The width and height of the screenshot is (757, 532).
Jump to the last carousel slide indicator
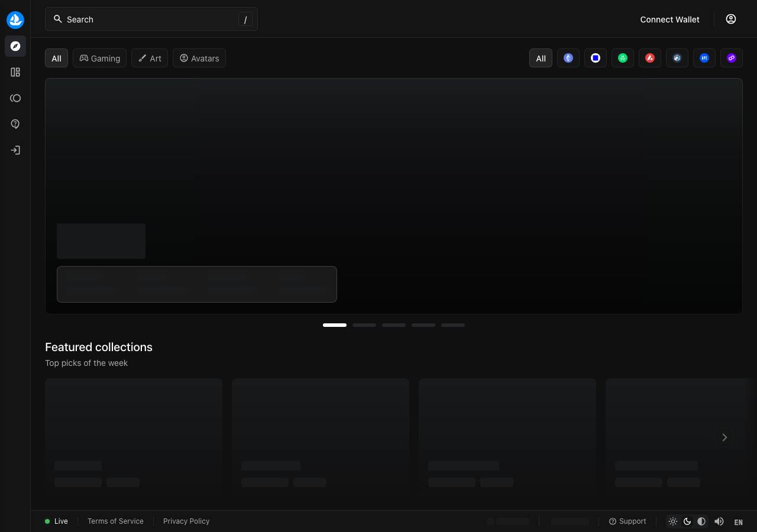pyautogui.click(x=453, y=325)
